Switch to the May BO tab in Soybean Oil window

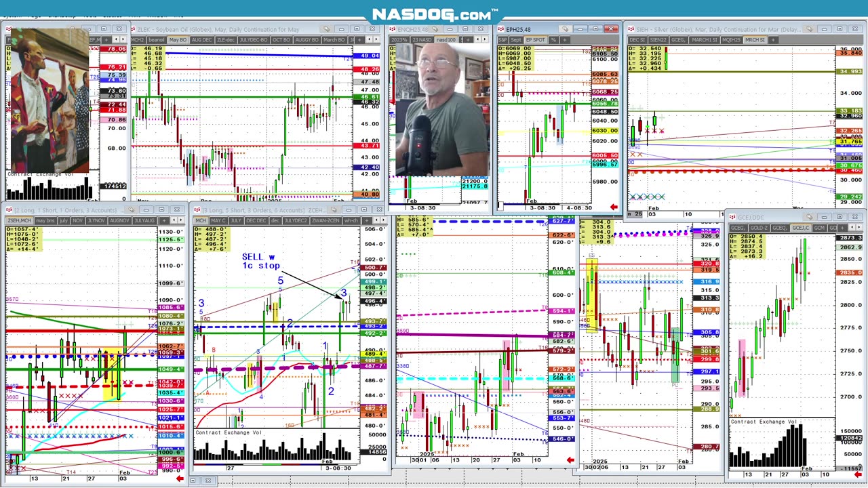click(178, 40)
